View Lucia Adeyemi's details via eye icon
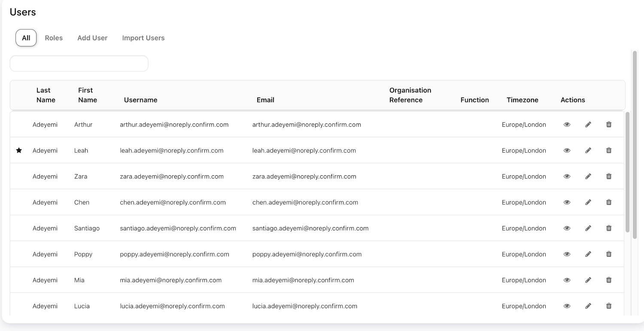This screenshot has height=331, width=644. pyautogui.click(x=567, y=306)
